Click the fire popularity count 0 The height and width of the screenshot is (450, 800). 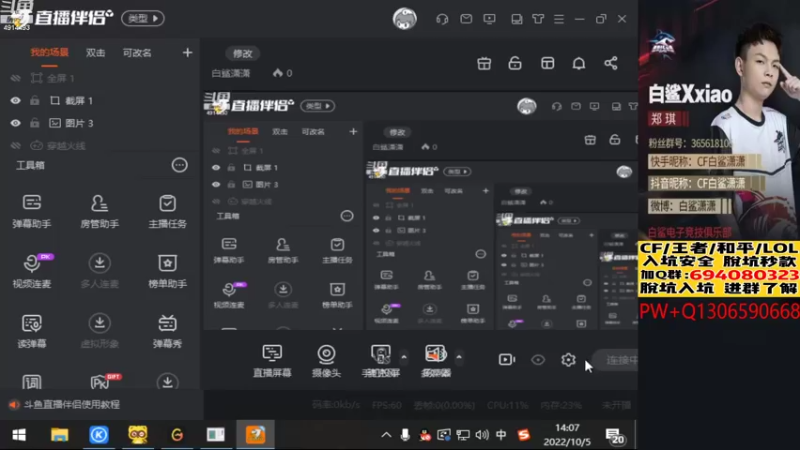(x=283, y=73)
